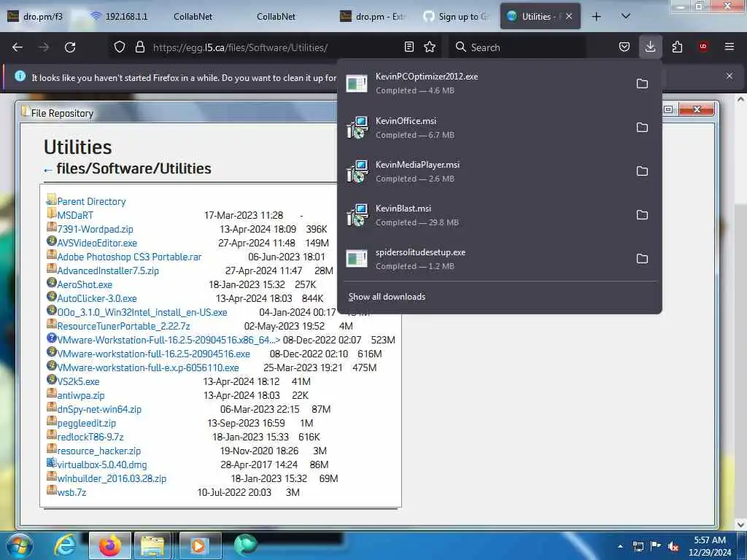Switch to the first CollabNet tab
The width and height of the screenshot is (747, 560).
point(193,17)
